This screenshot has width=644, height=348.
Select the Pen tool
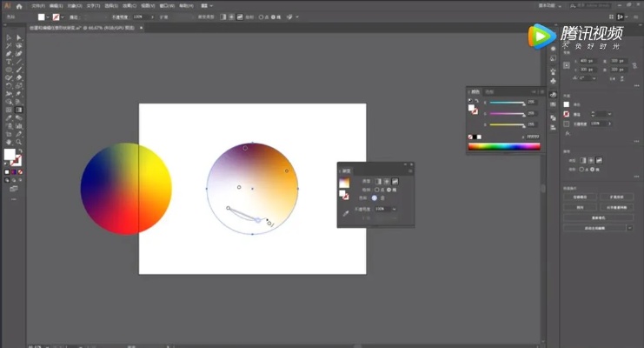coord(9,53)
